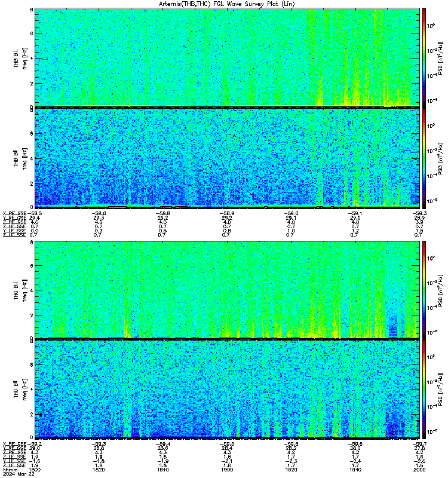The width and height of the screenshot is (448, 478).
Task: Click the X_RE_GSE value -58.9
Action: (227, 214)
